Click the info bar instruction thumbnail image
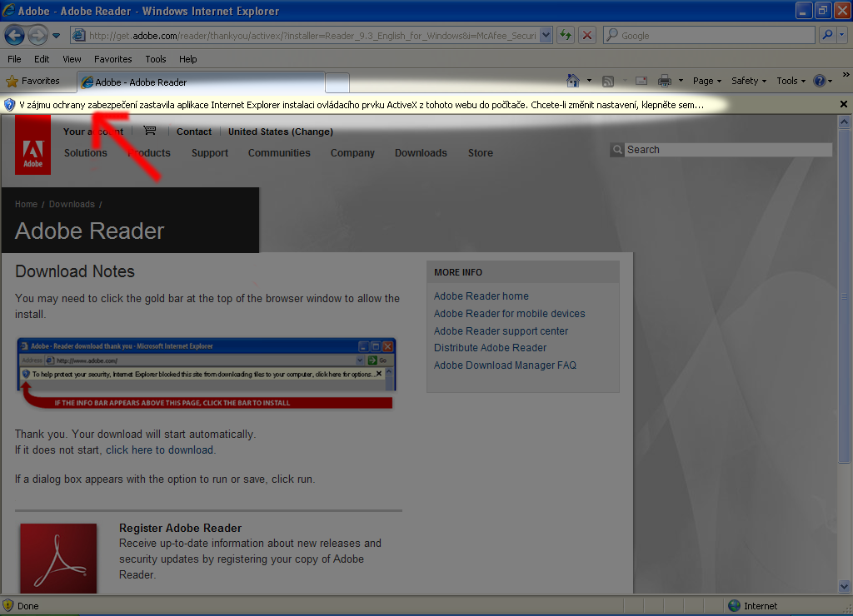Screen dimensions: 853x616 (x=207, y=373)
